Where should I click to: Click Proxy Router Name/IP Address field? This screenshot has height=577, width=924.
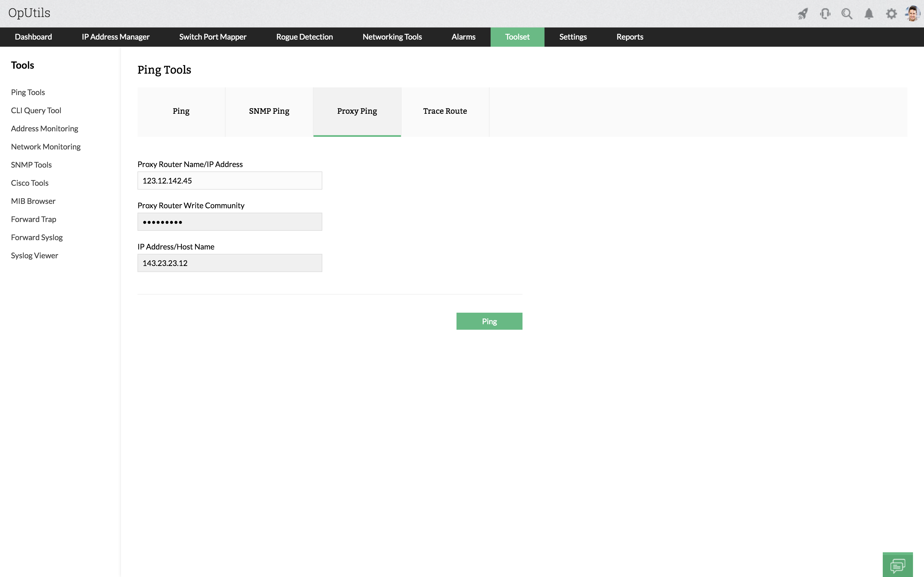pos(229,181)
